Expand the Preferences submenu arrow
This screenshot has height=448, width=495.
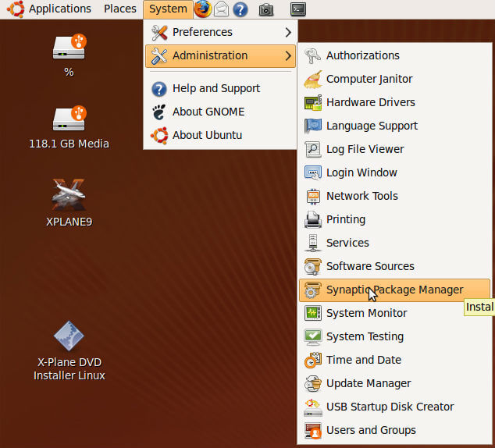[x=288, y=32]
